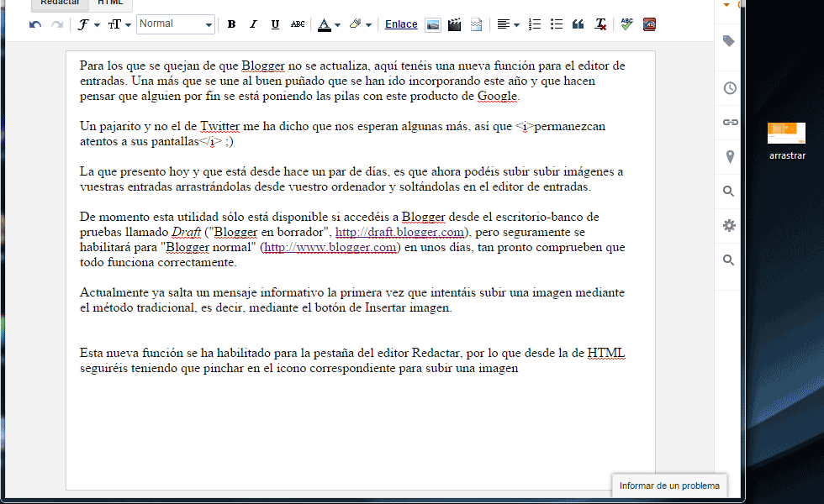Select the arrastrar file on the desktop
The width and height of the screenshot is (824, 504).
[787, 141]
